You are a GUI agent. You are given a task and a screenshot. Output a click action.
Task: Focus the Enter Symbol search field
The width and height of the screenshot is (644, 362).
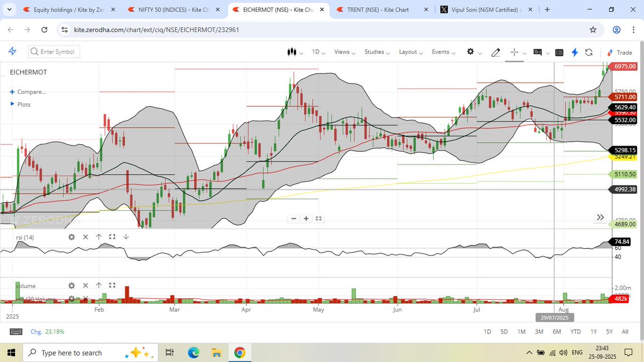click(x=54, y=51)
